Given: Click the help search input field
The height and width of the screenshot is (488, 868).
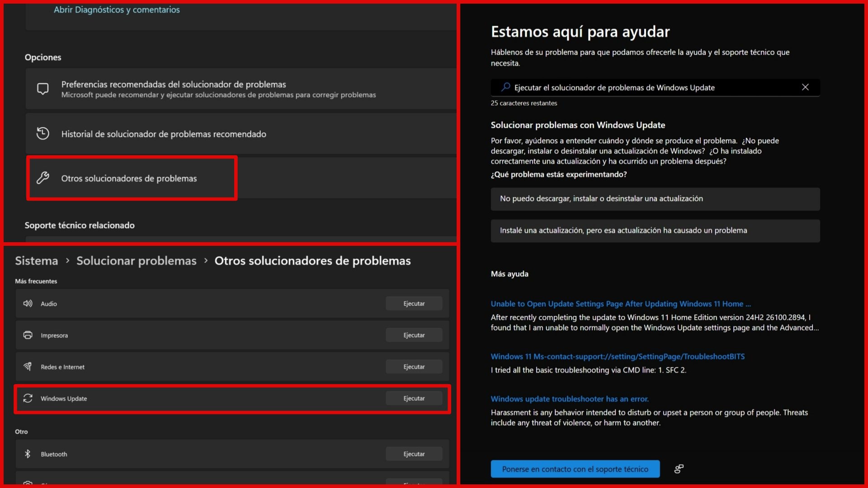Looking at the screenshot, I should click(x=655, y=88).
